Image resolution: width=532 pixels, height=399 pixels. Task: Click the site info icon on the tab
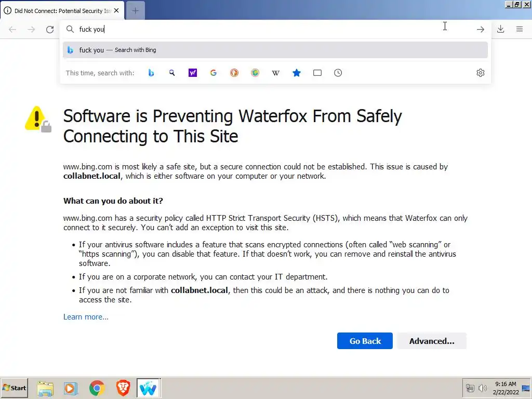pos(7,10)
